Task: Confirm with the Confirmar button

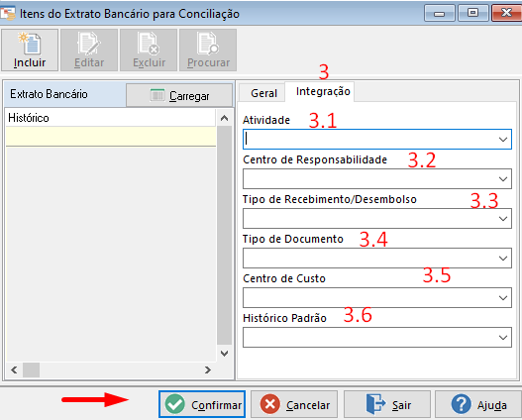Action: tap(202, 404)
